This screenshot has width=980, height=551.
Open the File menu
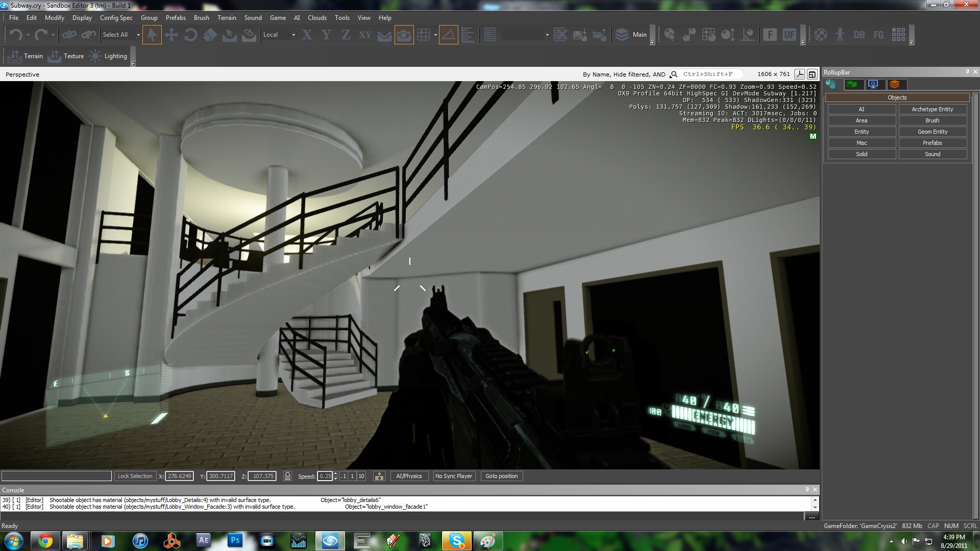[14, 17]
